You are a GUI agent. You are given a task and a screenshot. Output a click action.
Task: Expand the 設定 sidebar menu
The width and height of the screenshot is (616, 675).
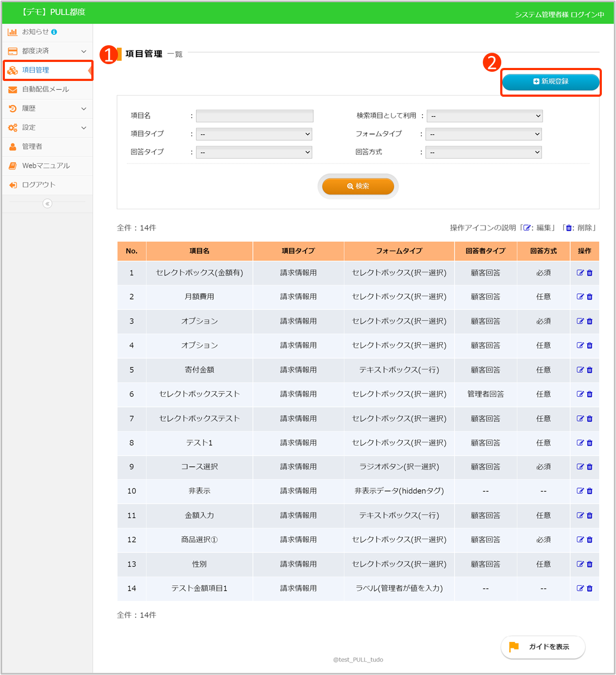pyautogui.click(x=47, y=128)
